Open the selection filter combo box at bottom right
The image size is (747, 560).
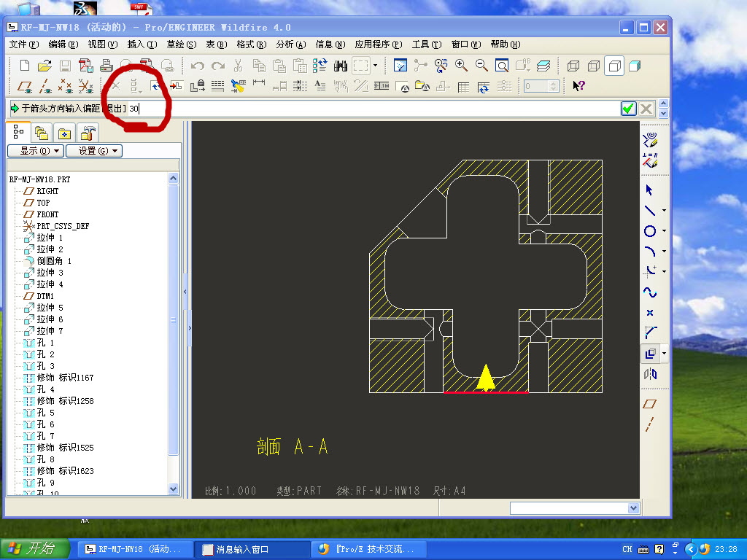pyautogui.click(x=574, y=508)
